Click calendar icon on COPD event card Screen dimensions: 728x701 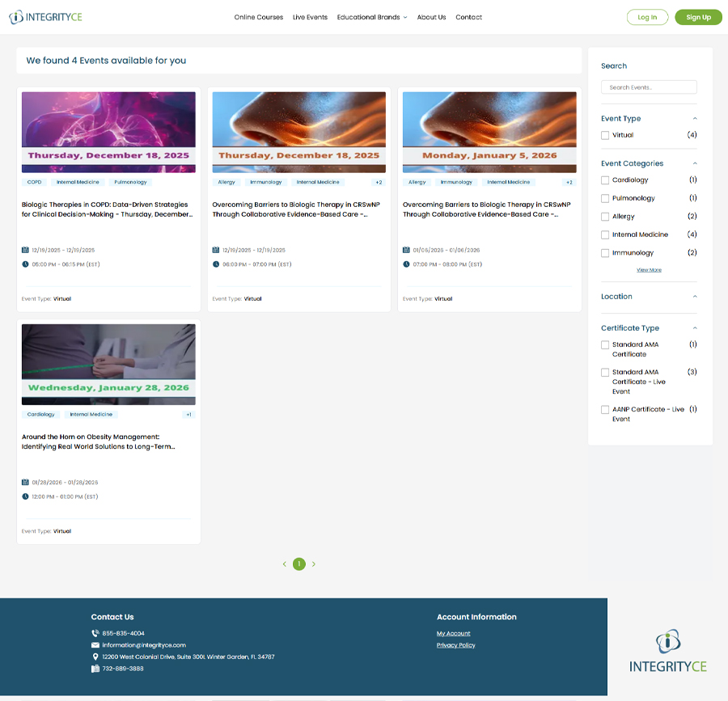pos(25,251)
